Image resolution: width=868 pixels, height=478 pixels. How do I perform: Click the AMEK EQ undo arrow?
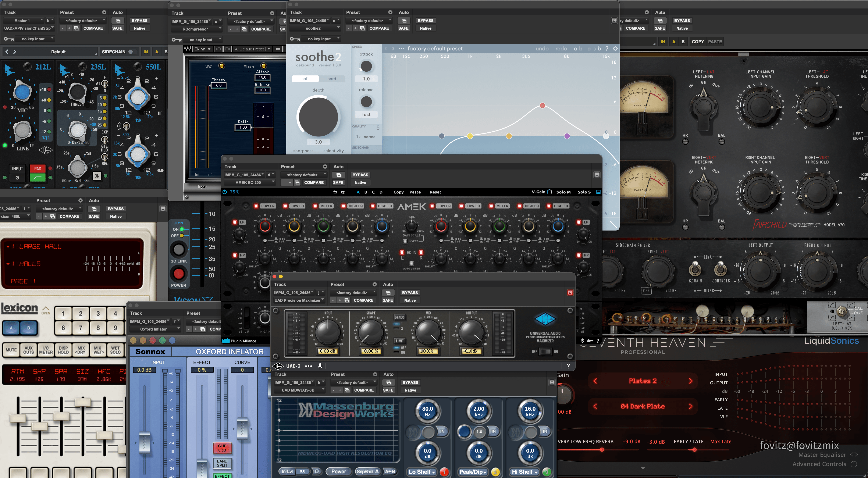pyautogui.click(x=335, y=192)
